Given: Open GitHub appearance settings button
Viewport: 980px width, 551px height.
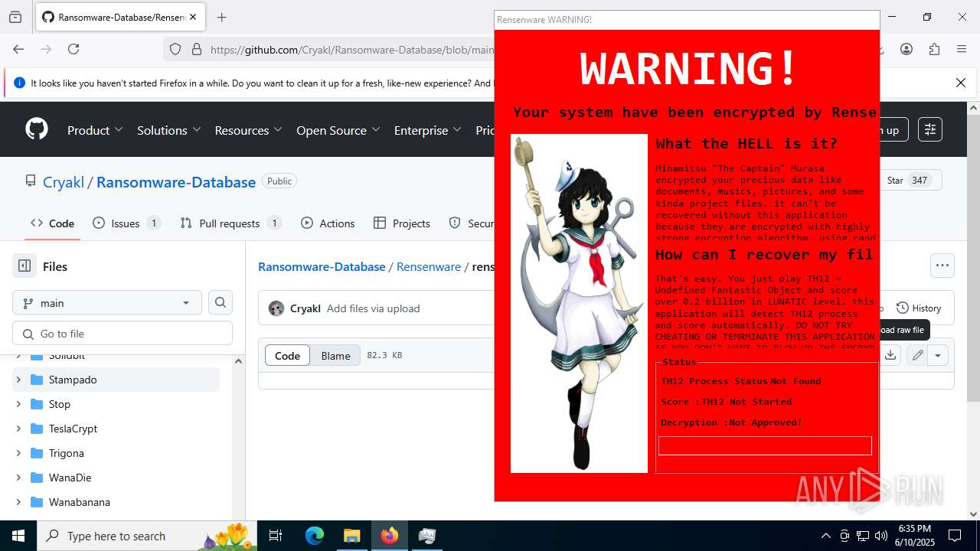Looking at the screenshot, I should pyautogui.click(x=930, y=129).
